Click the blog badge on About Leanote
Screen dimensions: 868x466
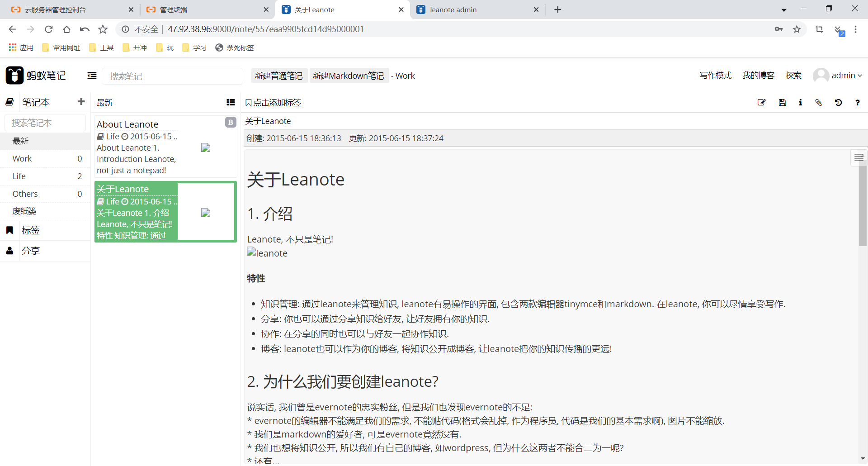pyautogui.click(x=231, y=122)
